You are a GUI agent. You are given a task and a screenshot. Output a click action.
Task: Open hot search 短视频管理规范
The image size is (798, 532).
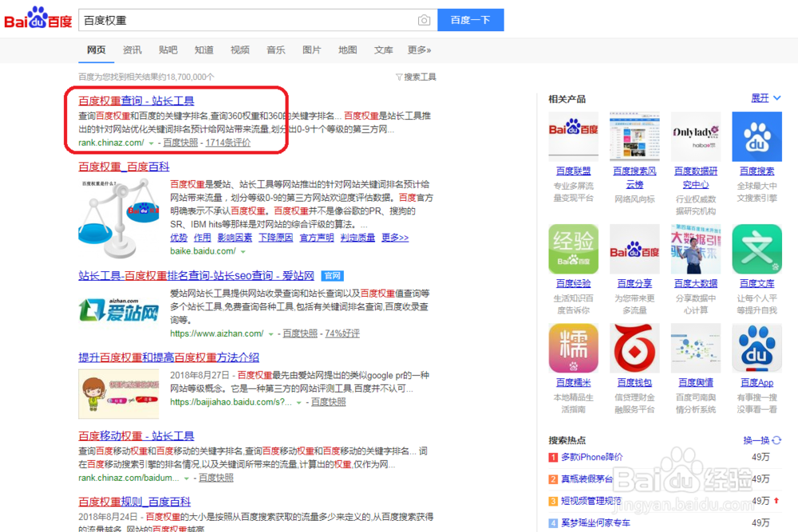pos(591,501)
